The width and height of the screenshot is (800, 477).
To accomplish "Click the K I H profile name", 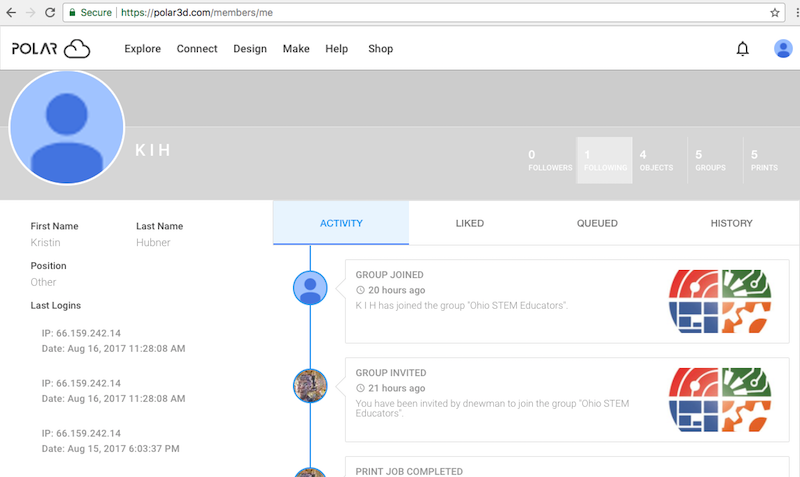I will click(153, 150).
